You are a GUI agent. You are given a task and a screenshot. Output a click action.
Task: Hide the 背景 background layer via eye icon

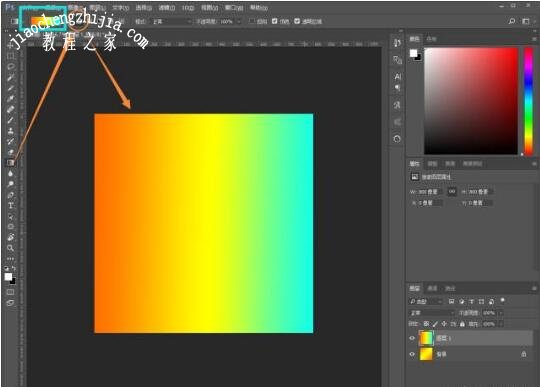(x=412, y=354)
